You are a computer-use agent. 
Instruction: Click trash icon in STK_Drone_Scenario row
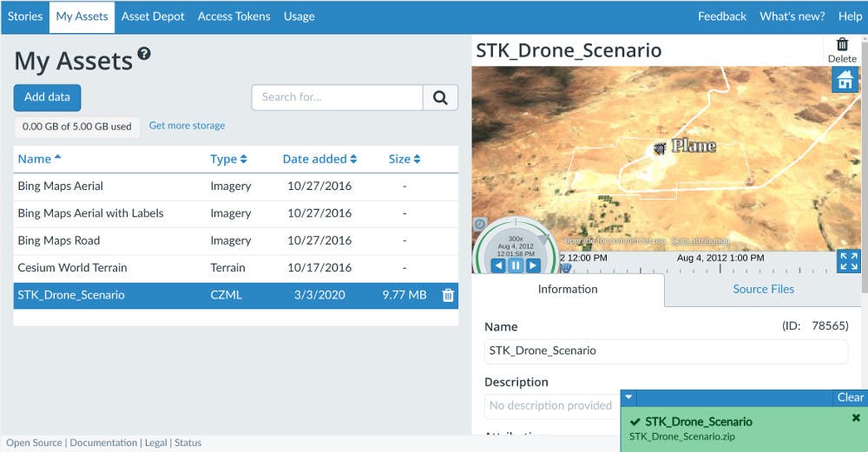point(448,295)
